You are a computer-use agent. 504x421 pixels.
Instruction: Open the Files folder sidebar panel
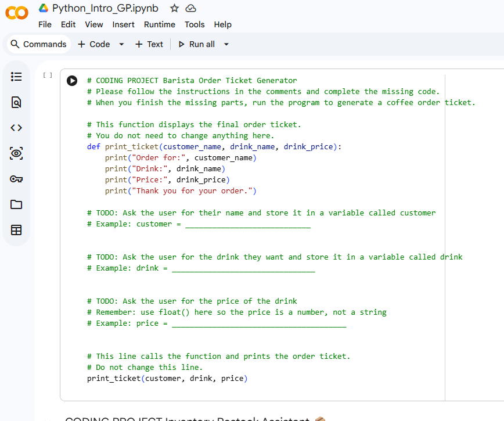click(16, 204)
